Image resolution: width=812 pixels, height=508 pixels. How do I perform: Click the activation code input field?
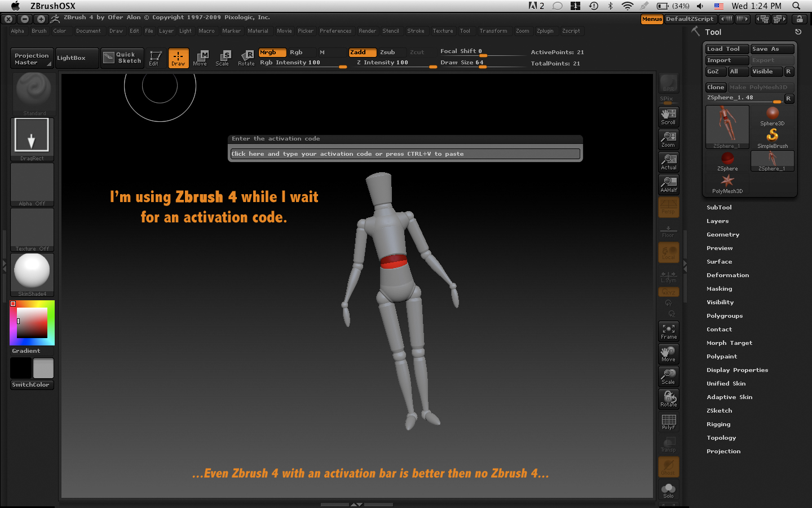(x=405, y=154)
